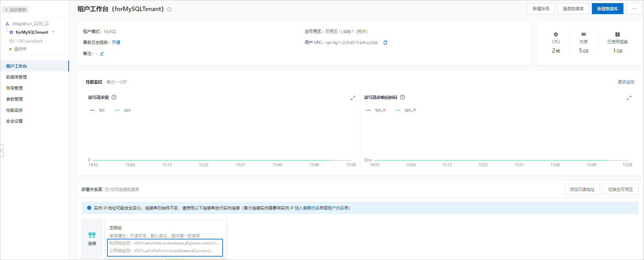Click the 公网地址 connection string
Image resolution: width=644 pixels, height=260 pixels.
pos(174,251)
